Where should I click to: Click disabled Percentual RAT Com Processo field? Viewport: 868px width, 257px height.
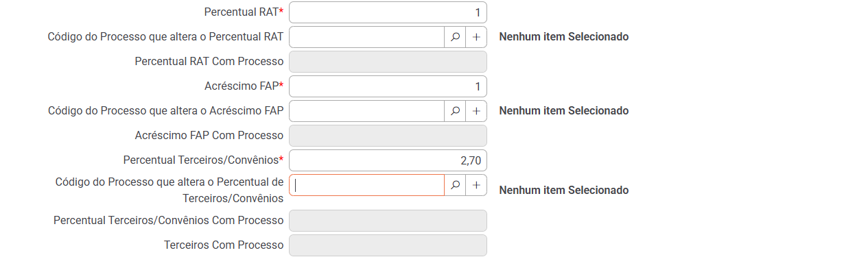click(x=388, y=62)
